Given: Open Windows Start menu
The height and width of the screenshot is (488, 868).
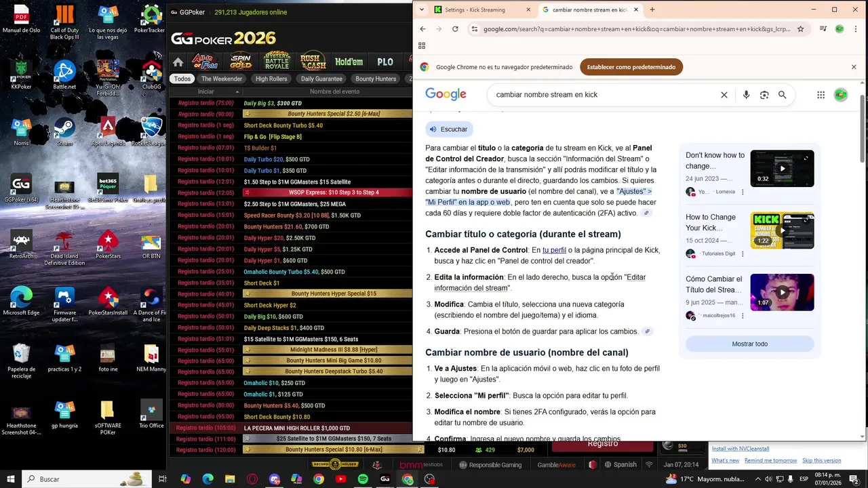Looking at the screenshot, I should 11,479.
